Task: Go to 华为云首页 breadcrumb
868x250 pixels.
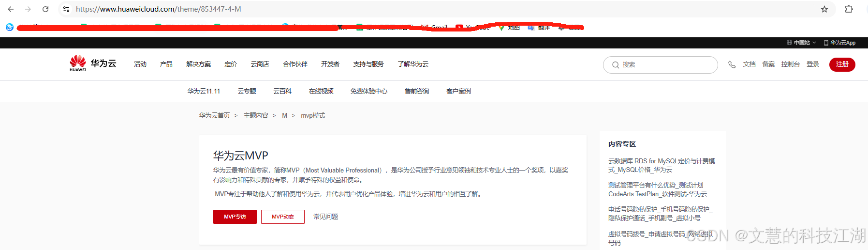Action: pos(215,115)
